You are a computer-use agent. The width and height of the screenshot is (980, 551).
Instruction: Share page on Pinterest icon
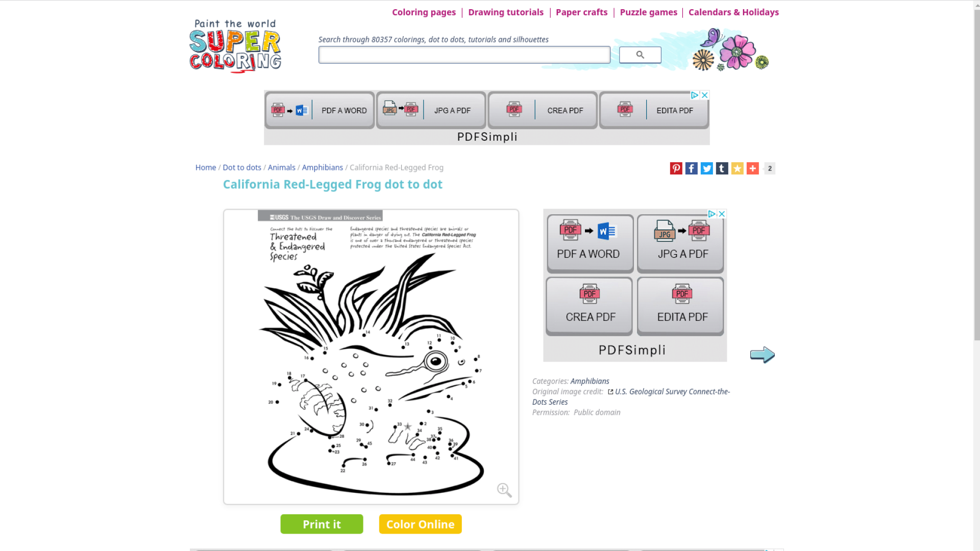coord(676,168)
